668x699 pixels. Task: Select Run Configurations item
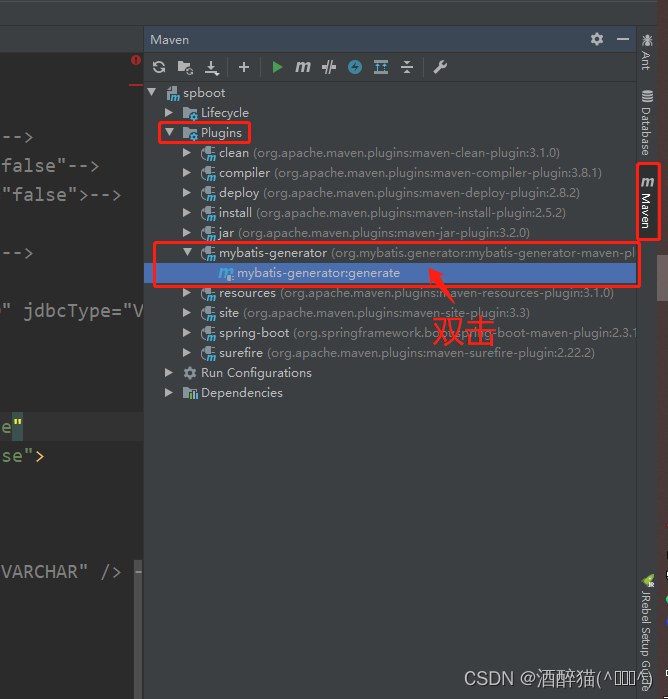[x=256, y=373]
